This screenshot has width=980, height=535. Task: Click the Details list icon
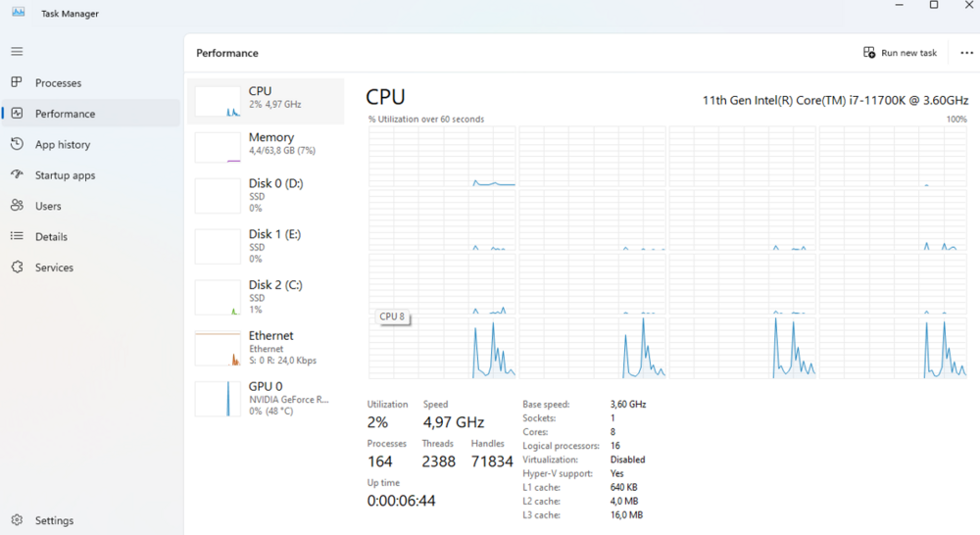pyautogui.click(x=17, y=235)
